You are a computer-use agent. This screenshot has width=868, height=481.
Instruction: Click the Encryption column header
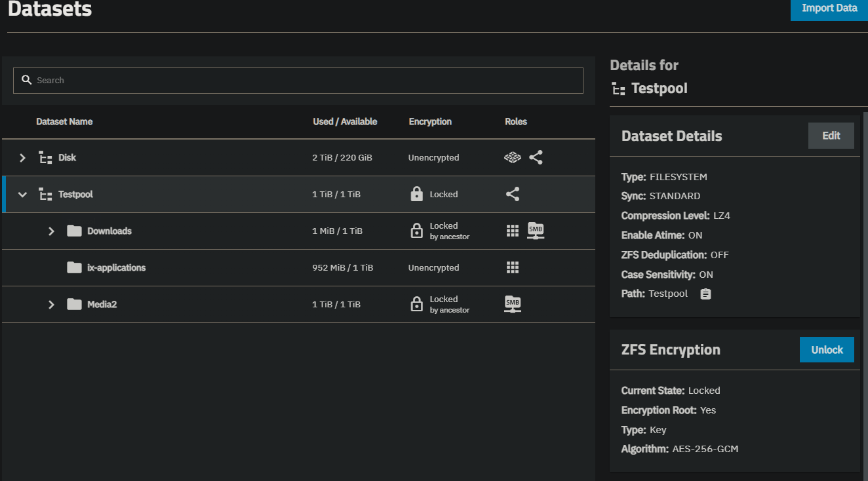click(x=430, y=122)
